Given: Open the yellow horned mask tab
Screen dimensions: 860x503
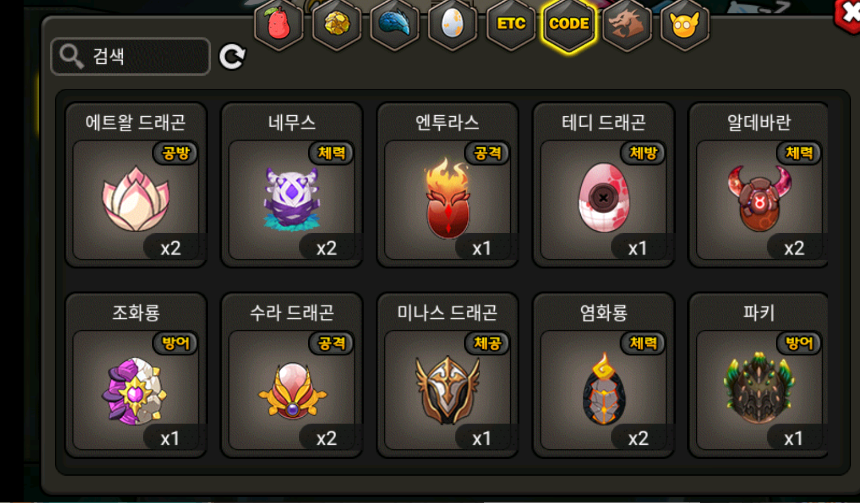Looking at the screenshot, I should coord(685,24).
